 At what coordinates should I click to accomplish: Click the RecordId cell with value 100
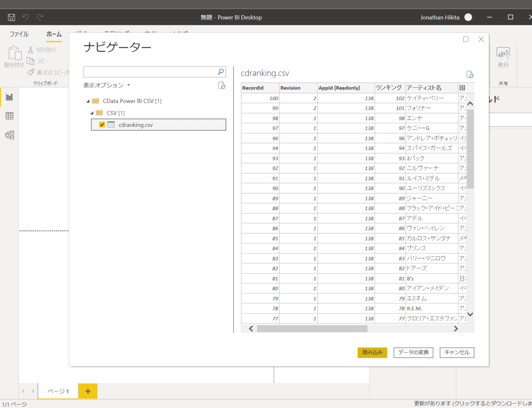coord(260,98)
